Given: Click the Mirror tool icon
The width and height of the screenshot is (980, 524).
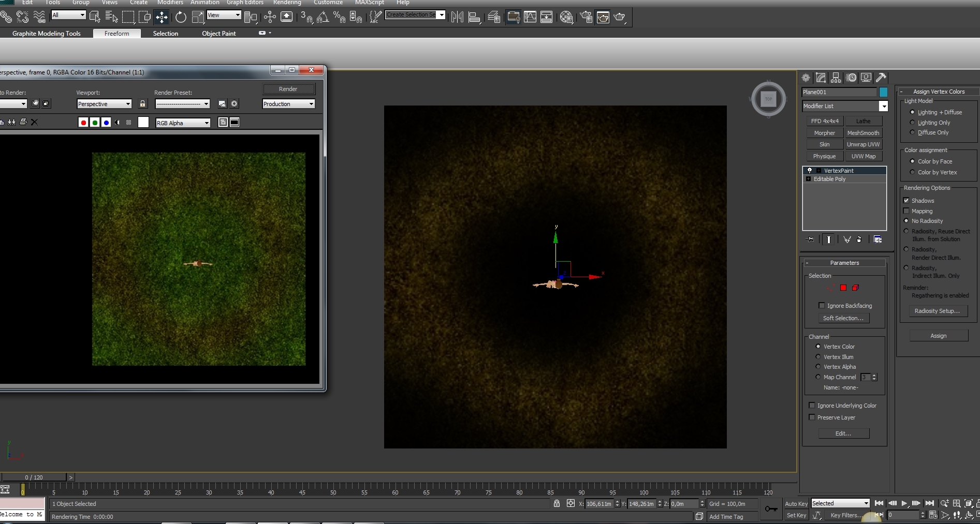Looking at the screenshot, I should click(x=457, y=17).
